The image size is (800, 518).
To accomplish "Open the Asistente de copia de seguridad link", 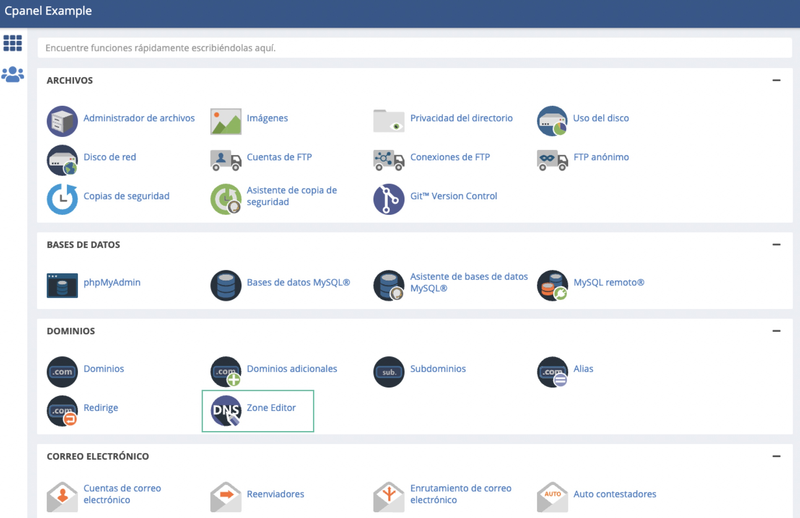I will tap(292, 196).
